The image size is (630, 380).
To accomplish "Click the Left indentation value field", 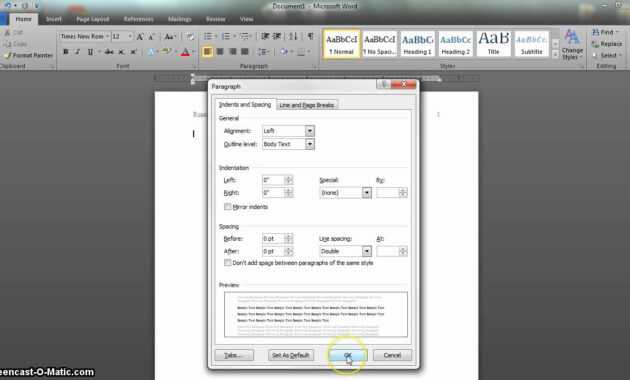I will pos(273,180).
